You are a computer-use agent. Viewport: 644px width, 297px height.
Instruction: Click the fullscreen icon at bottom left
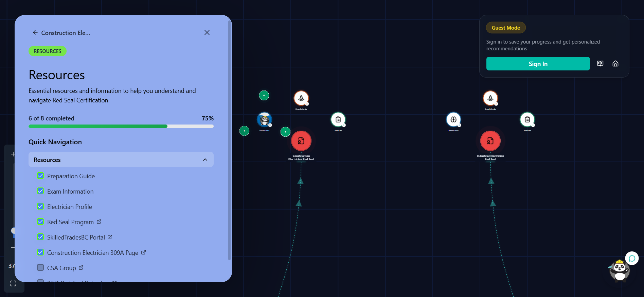pyautogui.click(x=13, y=283)
